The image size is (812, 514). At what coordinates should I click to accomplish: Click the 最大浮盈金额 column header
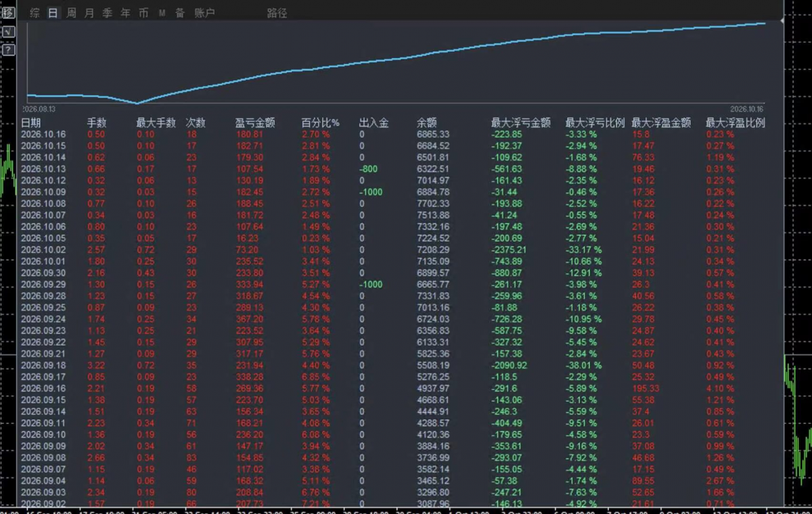(661, 123)
